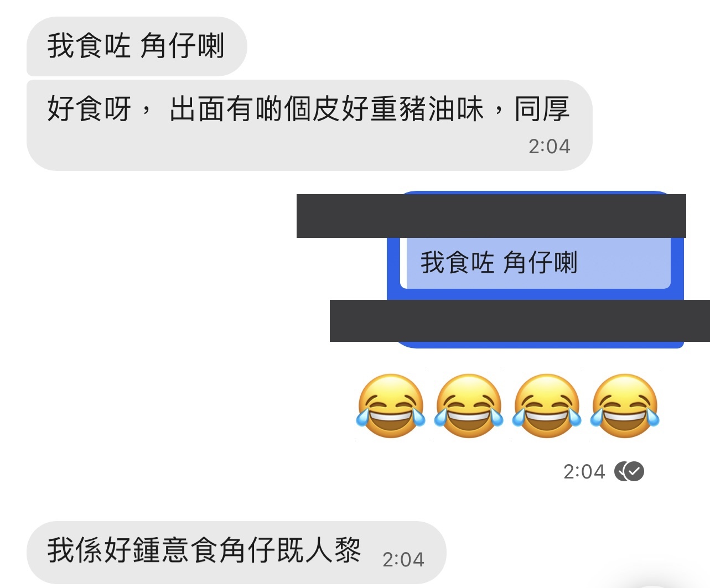Tap the lower dark redaction bar
Image resolution: width=710 pixels, height=588 pixels.
pyautogui.click(x=520, y=321)
